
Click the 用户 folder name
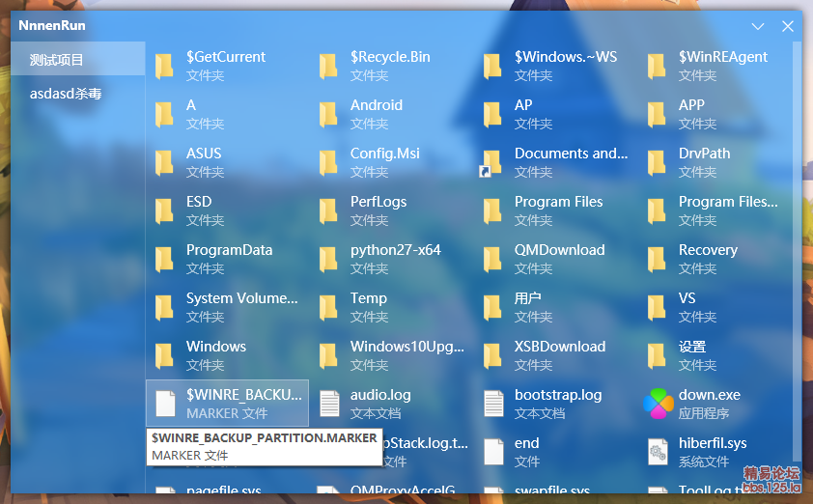[528, 298]
